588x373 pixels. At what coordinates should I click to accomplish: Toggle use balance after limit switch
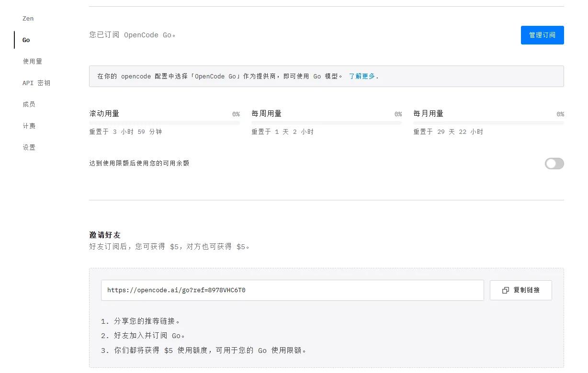pos(554,164)
